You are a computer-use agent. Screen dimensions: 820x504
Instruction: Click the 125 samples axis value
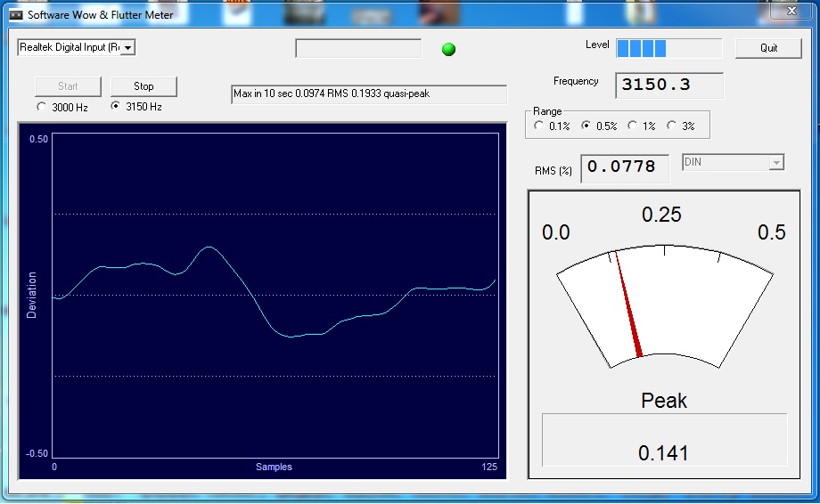[489, 467]
